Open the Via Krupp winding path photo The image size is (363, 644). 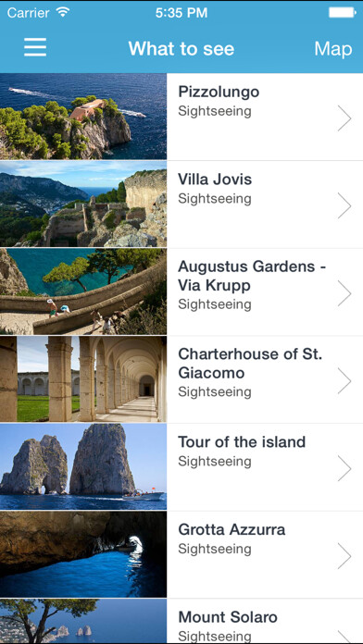(83, 291)
